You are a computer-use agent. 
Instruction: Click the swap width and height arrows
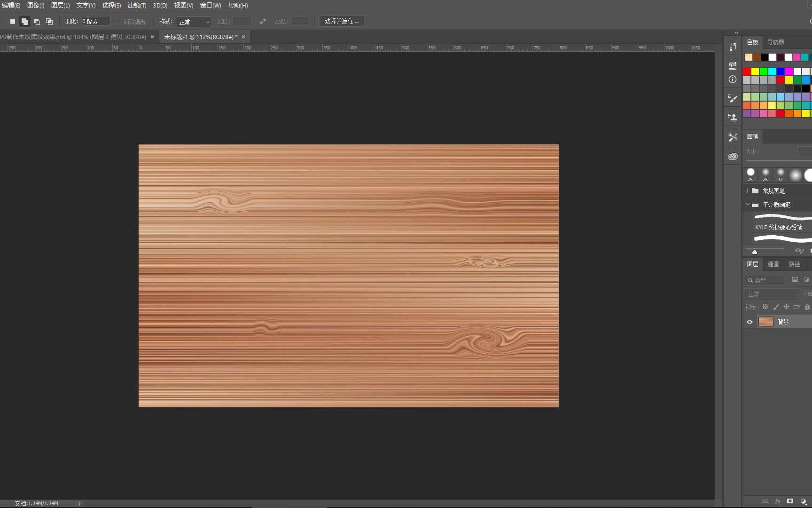pos(263,22)
